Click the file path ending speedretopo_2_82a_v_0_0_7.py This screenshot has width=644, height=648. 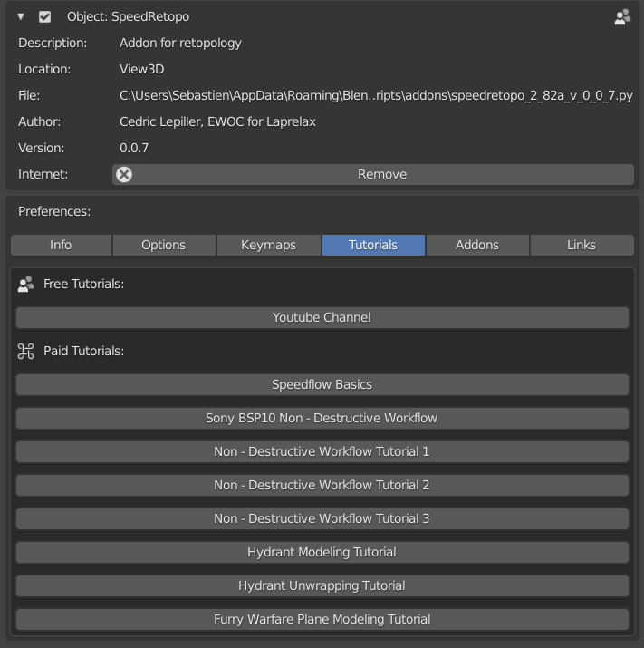(376, 95)
